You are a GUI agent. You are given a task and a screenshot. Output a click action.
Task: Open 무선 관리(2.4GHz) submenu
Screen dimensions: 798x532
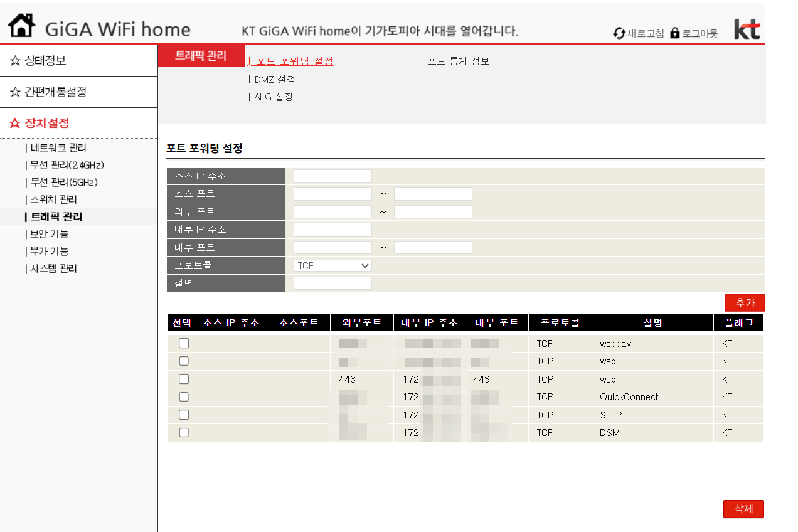pos(67,165)
